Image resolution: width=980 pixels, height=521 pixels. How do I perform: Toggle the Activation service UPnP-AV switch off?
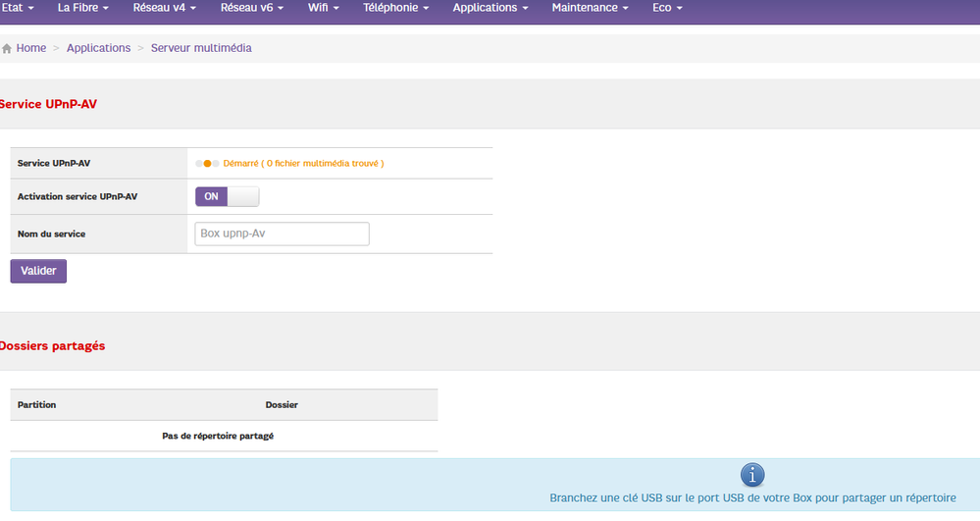pos(228,196)
